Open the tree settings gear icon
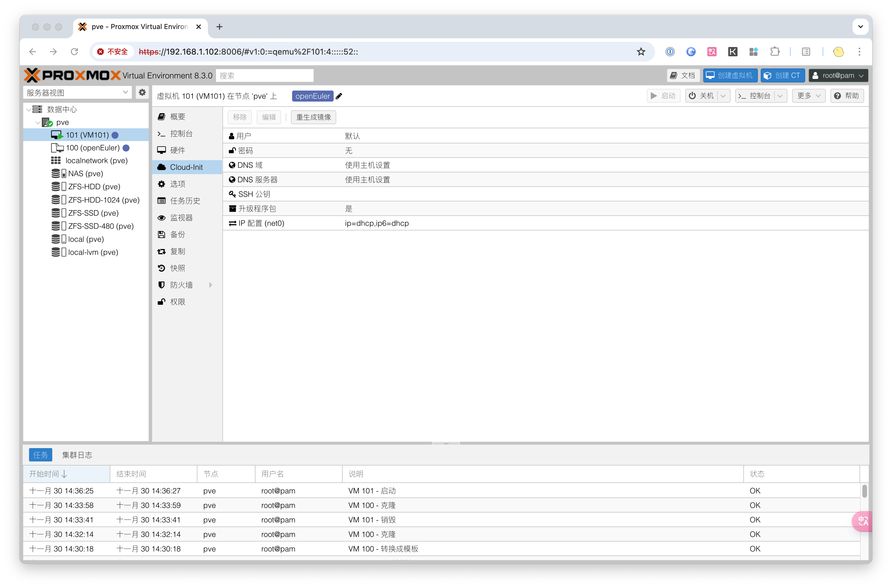Screen dimensions: 892x588 (x=142, y=92)
